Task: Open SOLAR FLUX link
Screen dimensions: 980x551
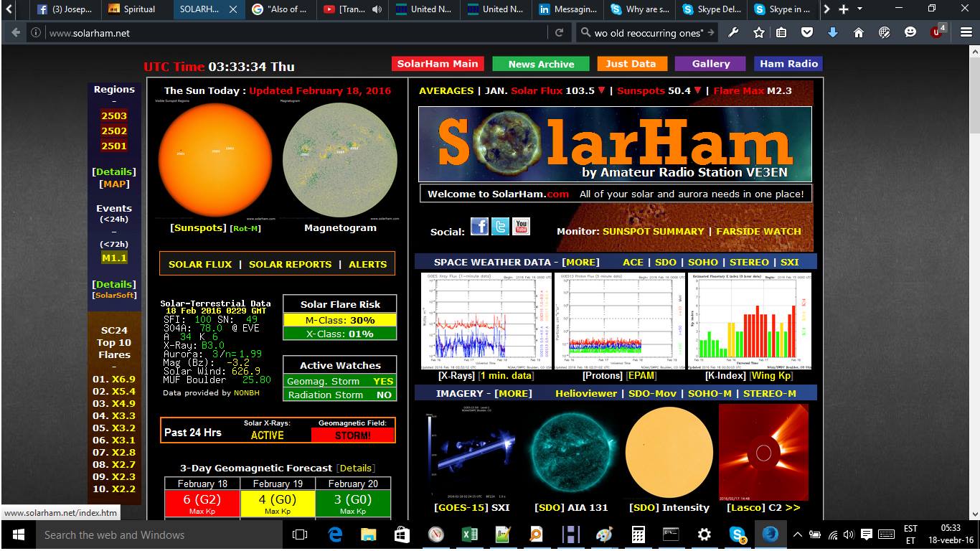Action: tap(200, 264)
